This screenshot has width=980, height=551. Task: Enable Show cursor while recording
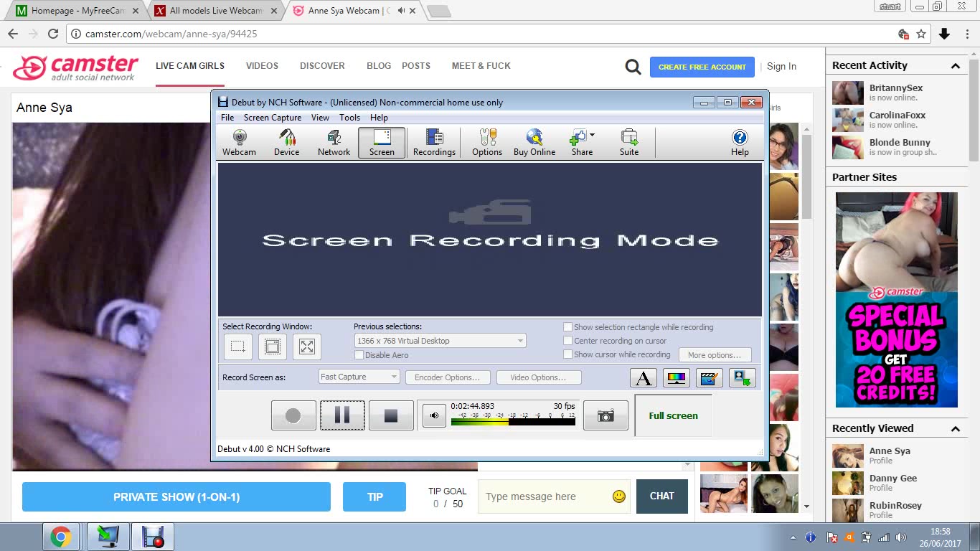tap(568, 354)
